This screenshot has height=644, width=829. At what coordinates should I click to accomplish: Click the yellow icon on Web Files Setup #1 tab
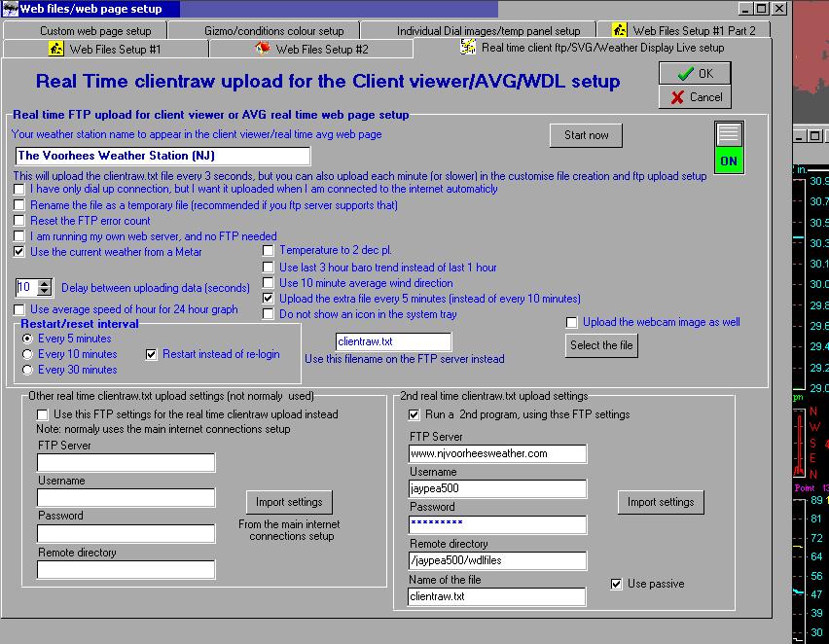[56, 49]
